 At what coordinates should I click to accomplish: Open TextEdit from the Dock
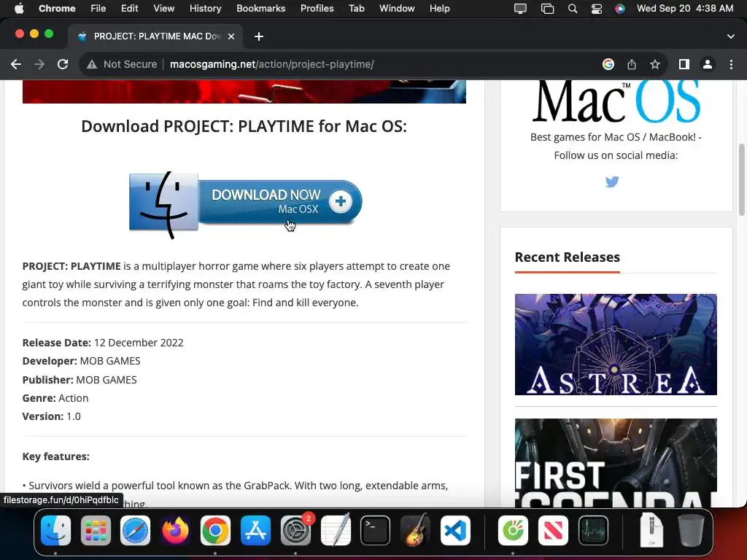click(336, 531)
